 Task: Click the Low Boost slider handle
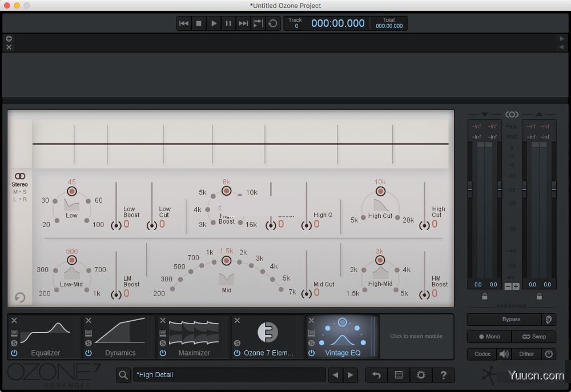116,225
